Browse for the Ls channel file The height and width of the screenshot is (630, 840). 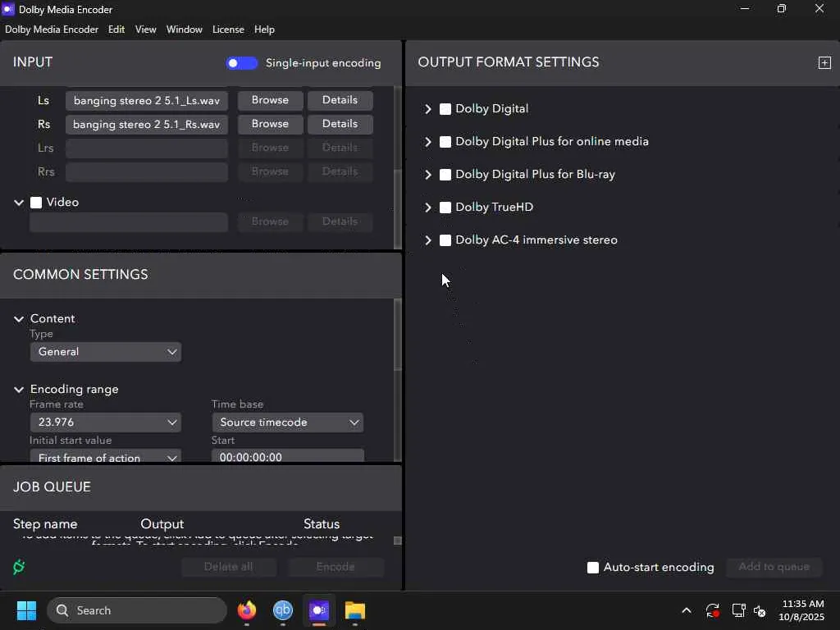(x=270, y=100)
